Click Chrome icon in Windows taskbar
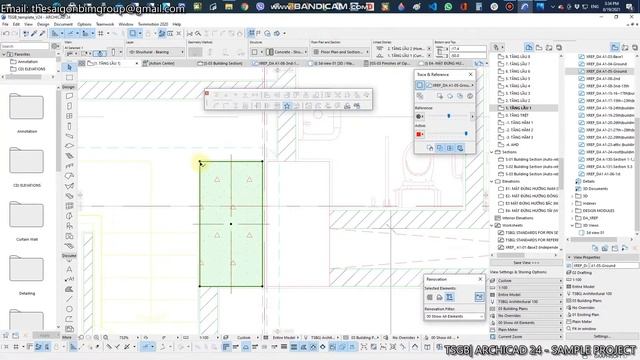Image resolution: width=640 pixels, height=360 pixels. click(x=244, y=7)
